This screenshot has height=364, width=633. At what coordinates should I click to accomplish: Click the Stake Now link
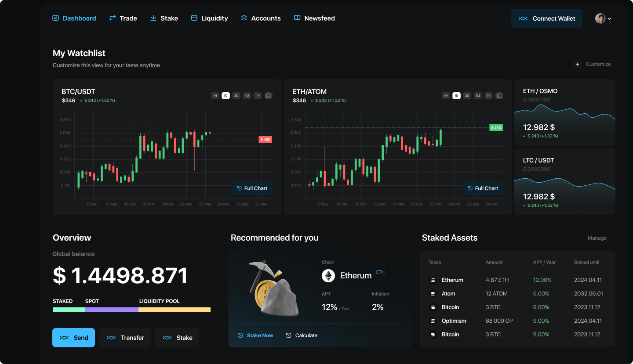point(255,335)
